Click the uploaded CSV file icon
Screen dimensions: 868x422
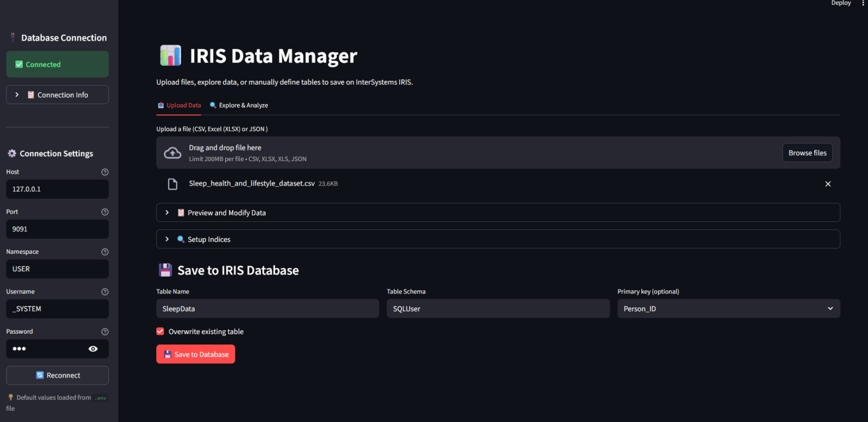click(173, 184)
